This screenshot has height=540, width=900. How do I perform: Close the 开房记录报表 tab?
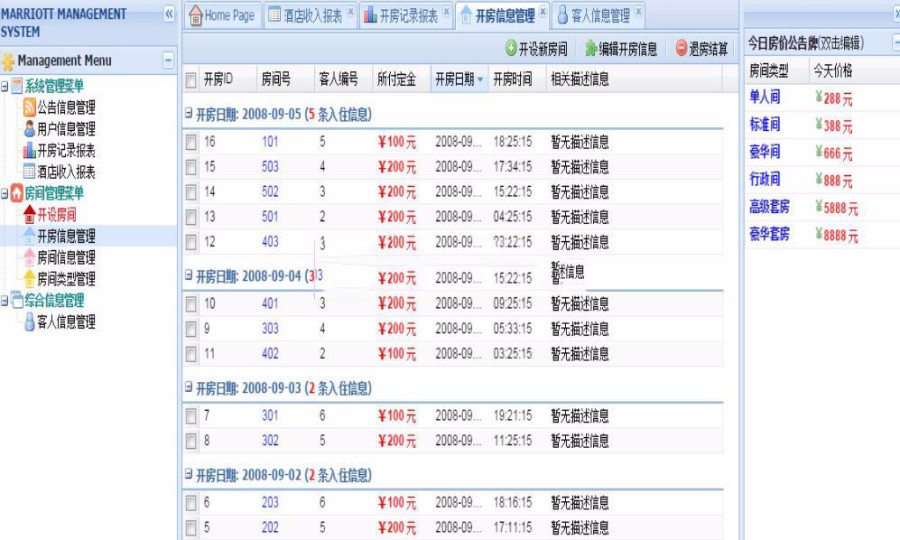[447, 11]
